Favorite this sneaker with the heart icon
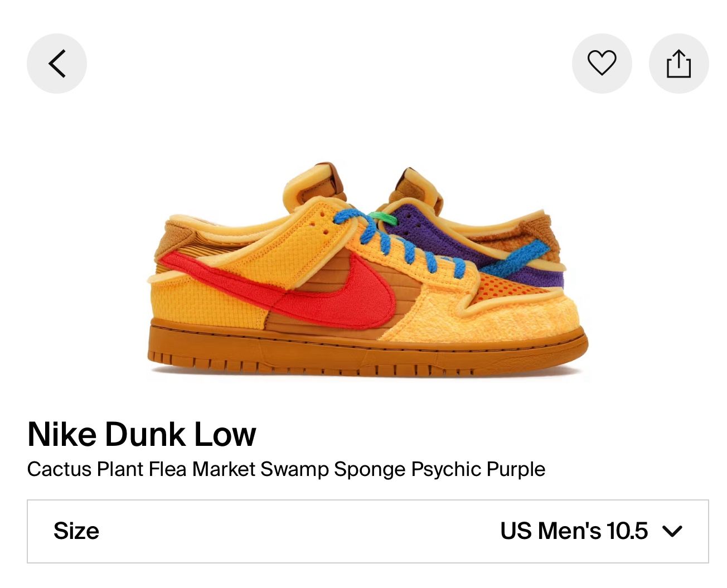The height and width of the screenshot is (588, 727). pyautogui.click(x=602, y=64)
